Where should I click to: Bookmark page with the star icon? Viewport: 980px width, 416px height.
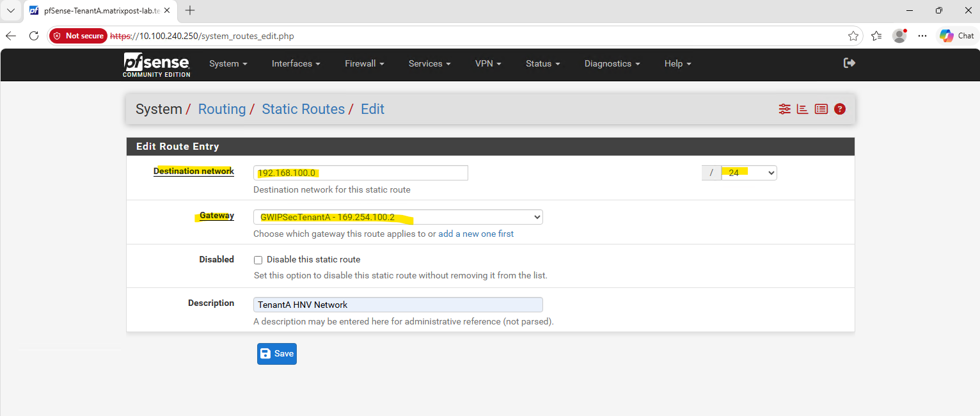click(853, 36)
